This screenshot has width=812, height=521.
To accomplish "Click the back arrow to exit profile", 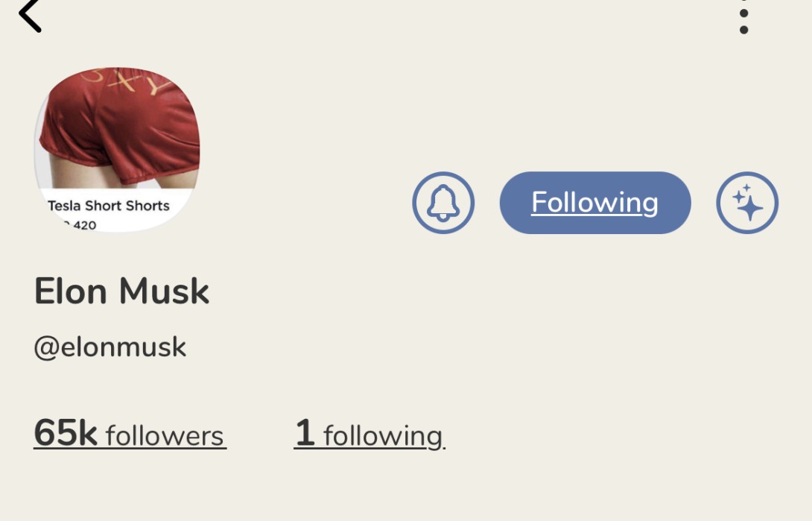I will coord(31,15).
